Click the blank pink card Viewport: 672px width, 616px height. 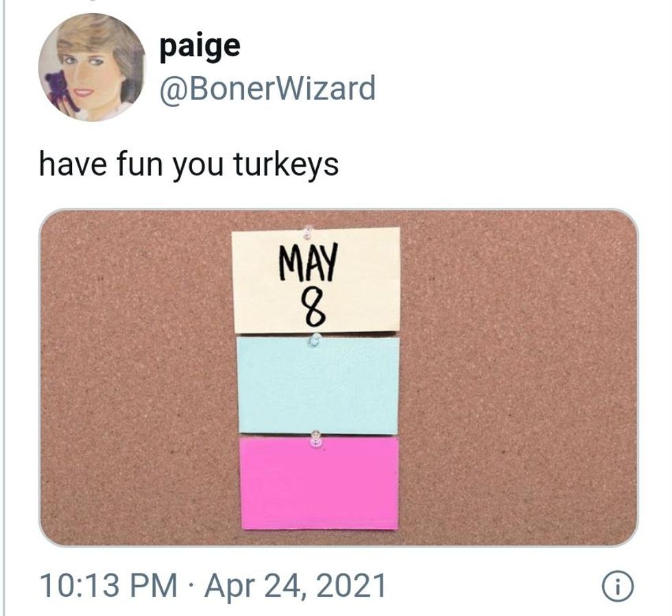320,484
